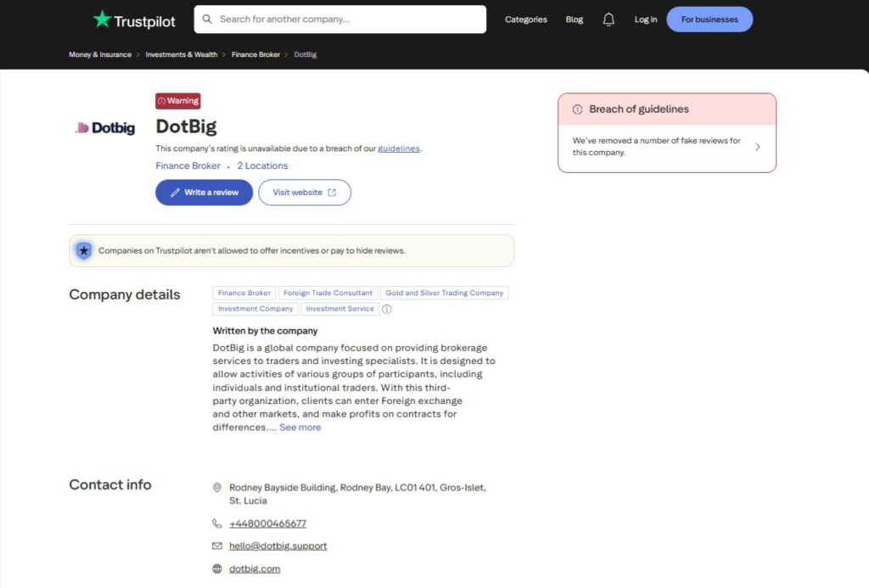Expand the company description with See more

(x=300, y=427)
